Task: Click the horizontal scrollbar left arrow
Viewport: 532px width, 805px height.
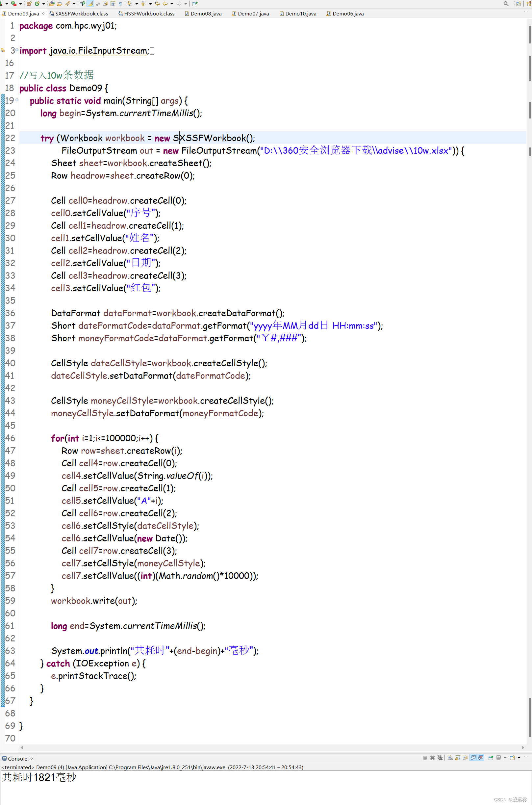Action: (22, 748)
